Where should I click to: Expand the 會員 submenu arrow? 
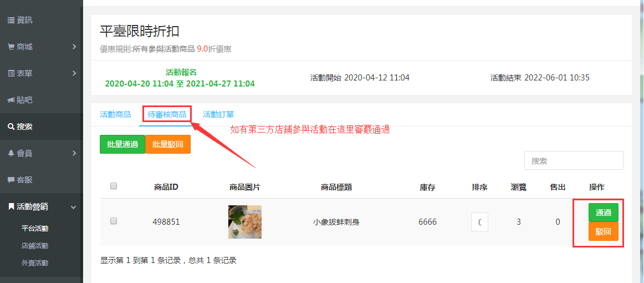click(x=74, y=153)
